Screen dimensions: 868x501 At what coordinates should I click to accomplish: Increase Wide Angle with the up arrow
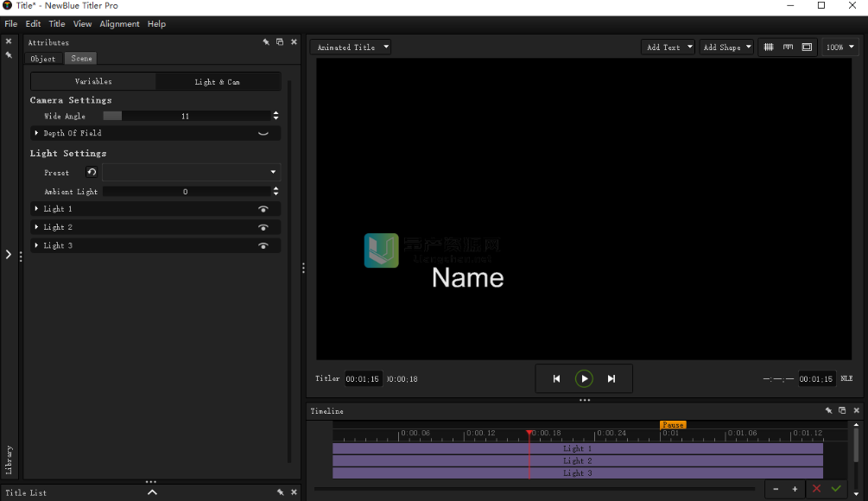[x=276, y=113]
